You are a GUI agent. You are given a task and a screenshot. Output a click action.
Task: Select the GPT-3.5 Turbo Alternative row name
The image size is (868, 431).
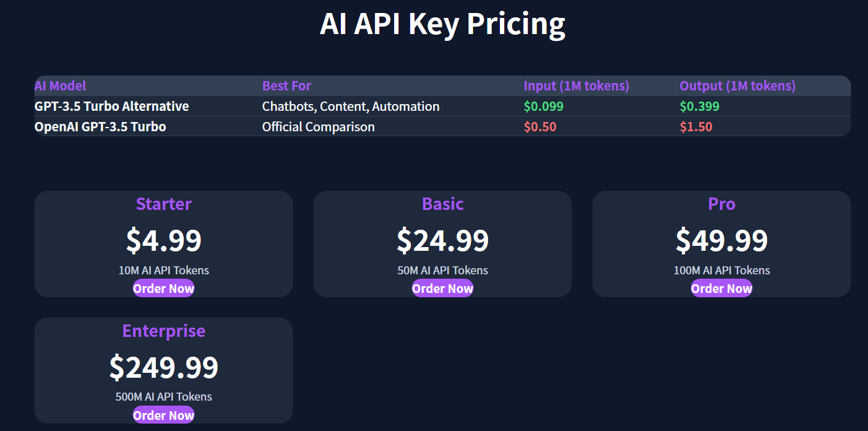click(x=111, y=107)
